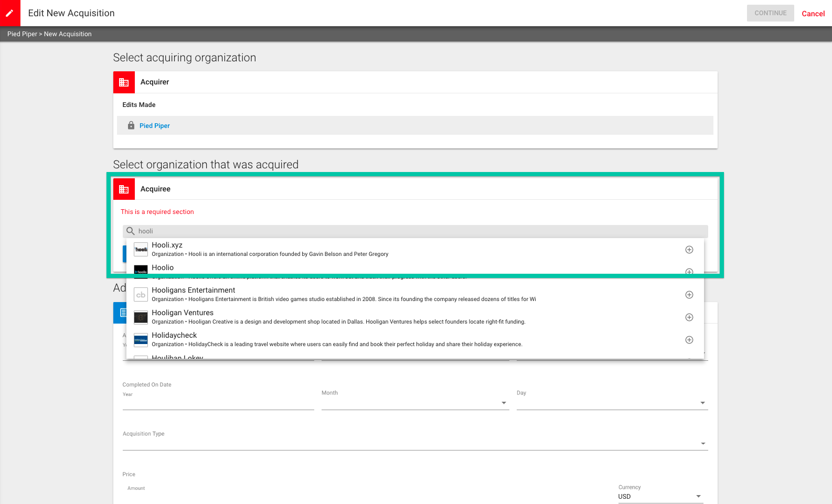Viewport: 832px width, 504px height.
Task: Click the Holidaycheck organization description text
Action: 337,345
